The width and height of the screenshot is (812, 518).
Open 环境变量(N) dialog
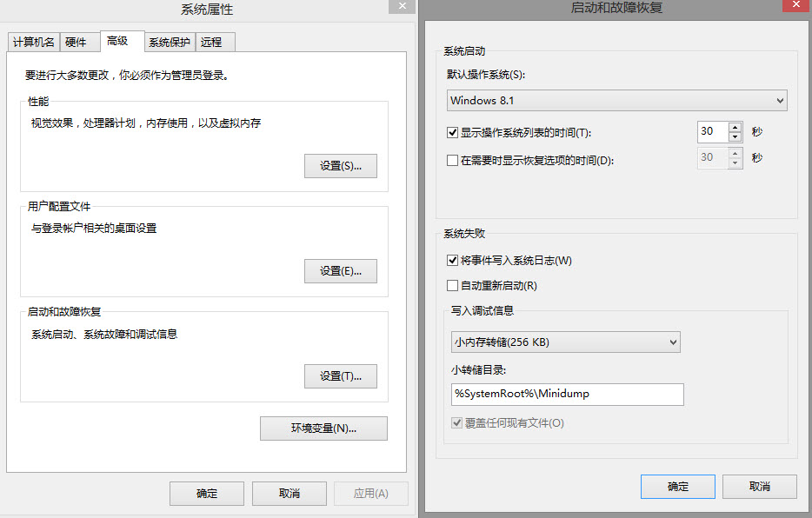tap(323, 428)
